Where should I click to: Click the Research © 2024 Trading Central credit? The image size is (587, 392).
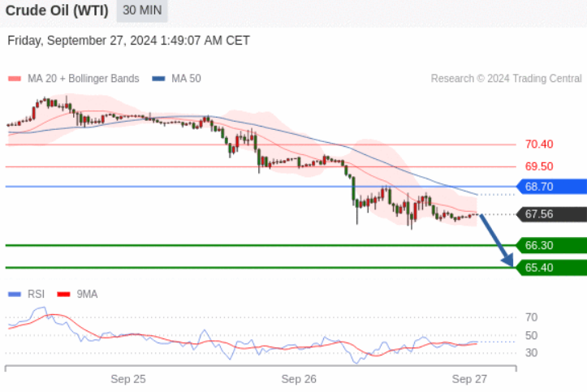(506, 79)
